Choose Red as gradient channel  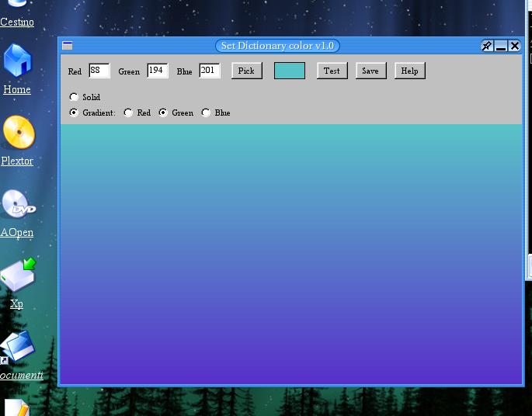[128, 113]
